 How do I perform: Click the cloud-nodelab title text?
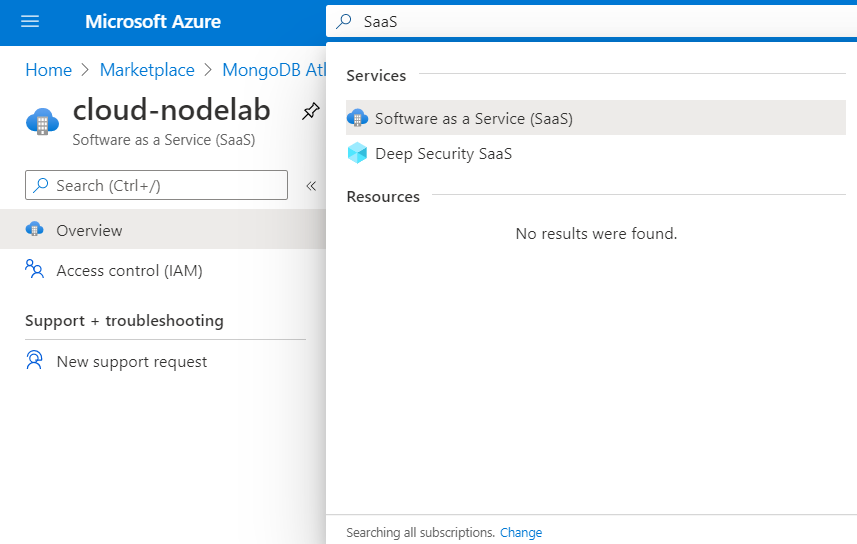pyautogui.click(x=172, y=110)
